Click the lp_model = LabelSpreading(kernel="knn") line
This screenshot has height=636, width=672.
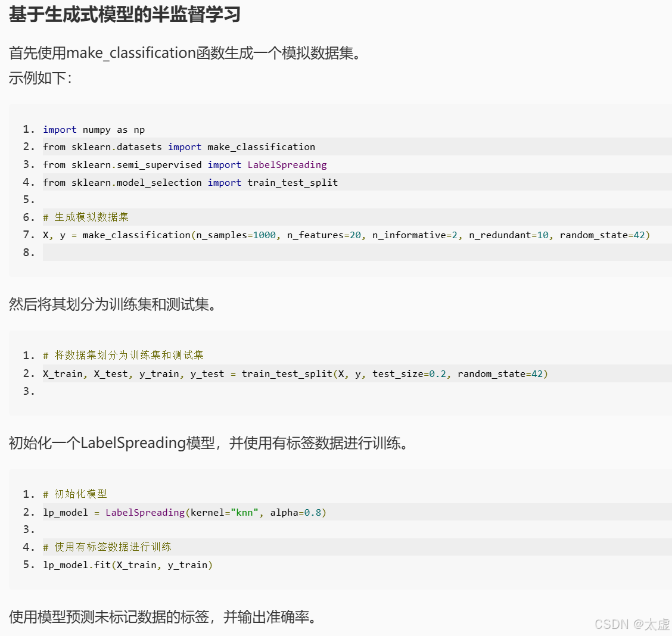coord(185,513)
